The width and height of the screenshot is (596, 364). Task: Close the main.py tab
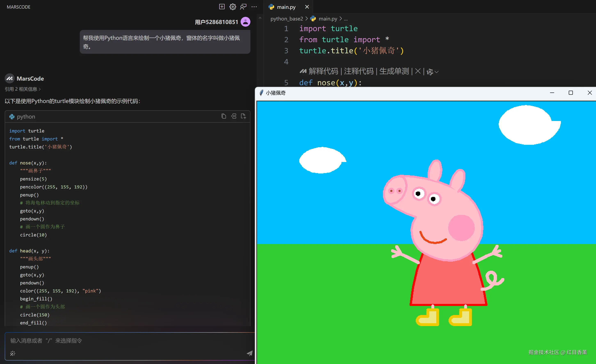(x=307, y=7)
